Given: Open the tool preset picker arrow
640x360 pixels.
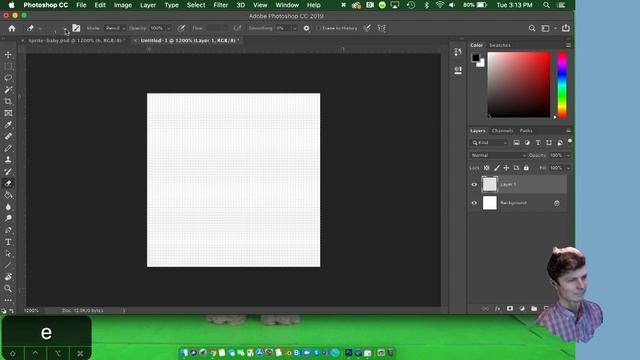Looking at the screenshot, I should point(40,28).
